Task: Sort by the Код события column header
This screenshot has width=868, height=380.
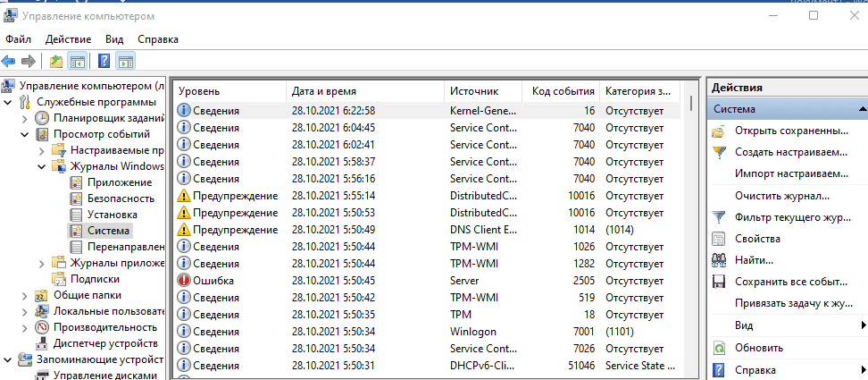Action: click(563, 91)
